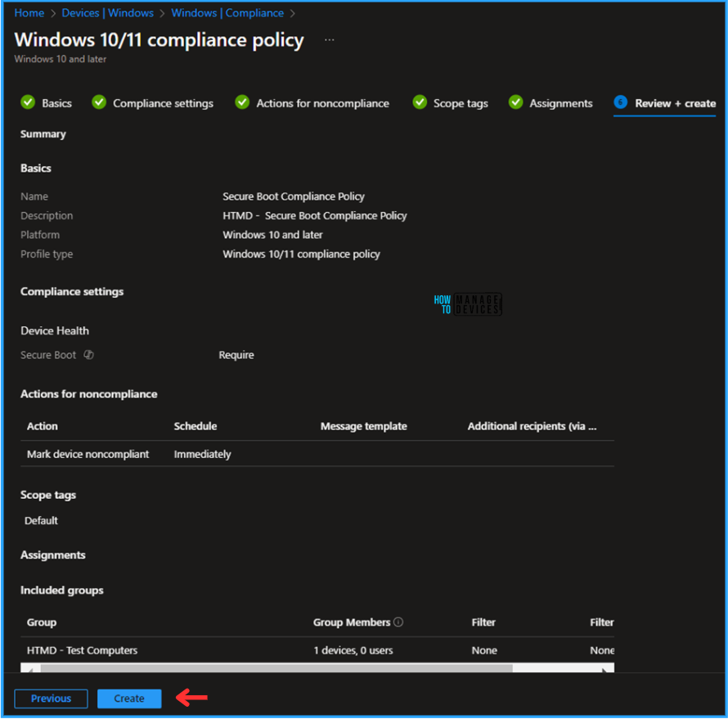Click the Schedule column header
728x719 pixels.
click(x=195, y=426)
